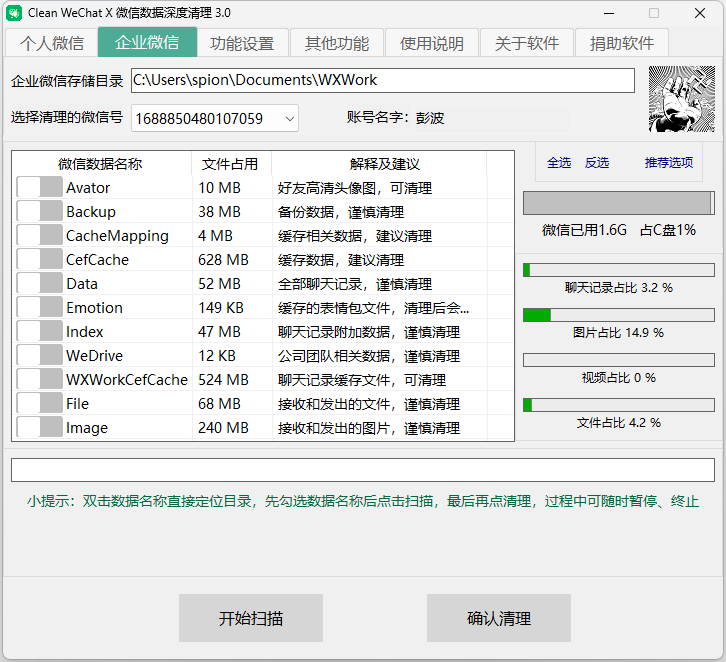Toggle the Data row switch
This screenshot has width=726, height=662.
coord(39,284)
